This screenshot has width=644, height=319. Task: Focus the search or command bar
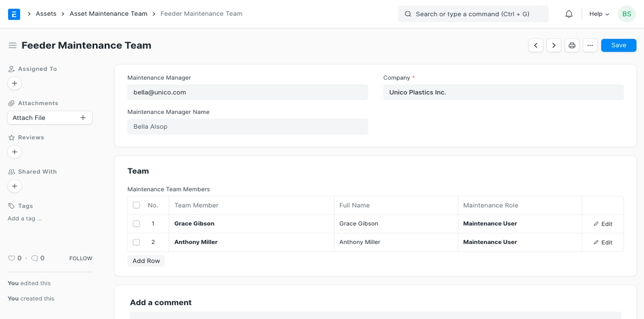coord(473,14)
